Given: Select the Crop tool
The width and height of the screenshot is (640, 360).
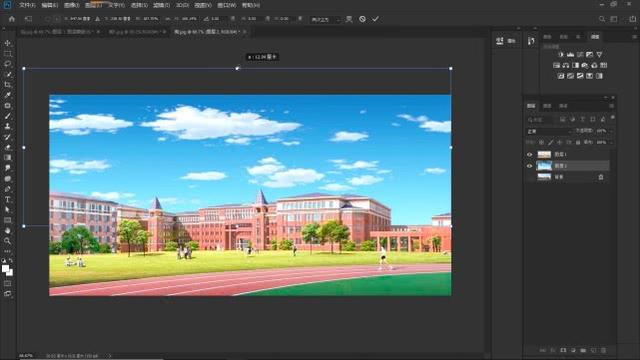Looking at the screenshot, I should (7, 84).
